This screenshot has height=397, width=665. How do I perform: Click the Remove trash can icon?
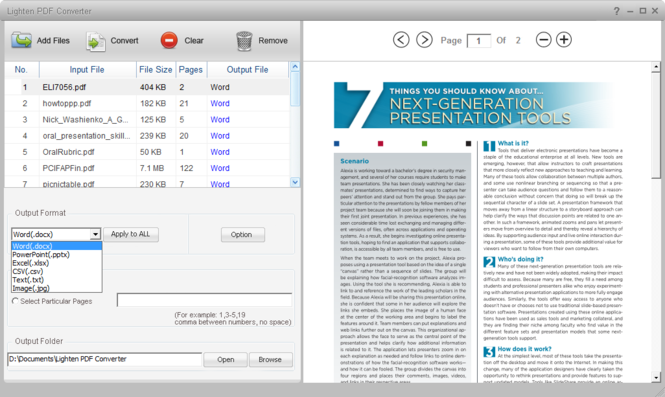point(244,41)
